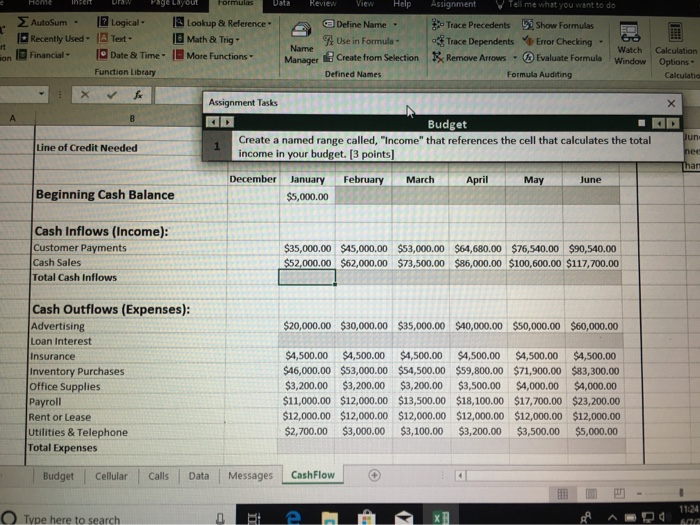Screen dimensions: 700x525
Task: Open Use in Formula menu
Action: pos(361,41)
